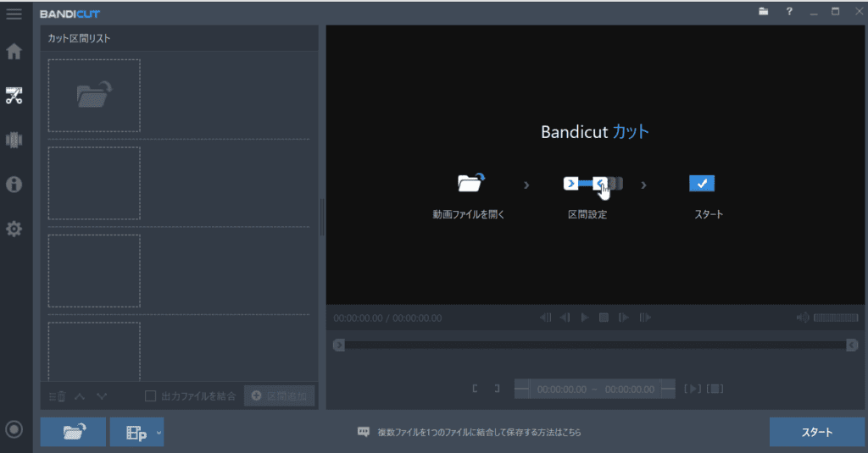
Task: Open the link about joining multiple files
Action: [x=480, y=433]
